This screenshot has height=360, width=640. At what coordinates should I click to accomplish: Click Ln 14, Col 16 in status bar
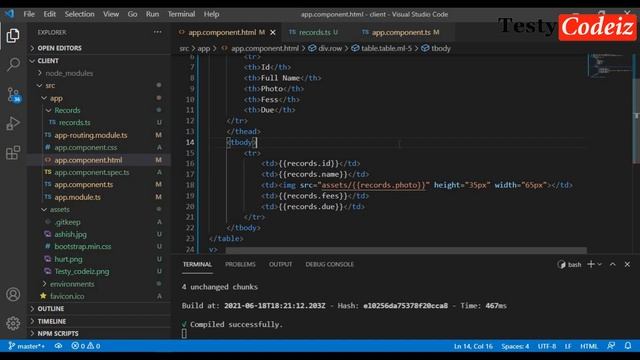(x=473, y=346)
